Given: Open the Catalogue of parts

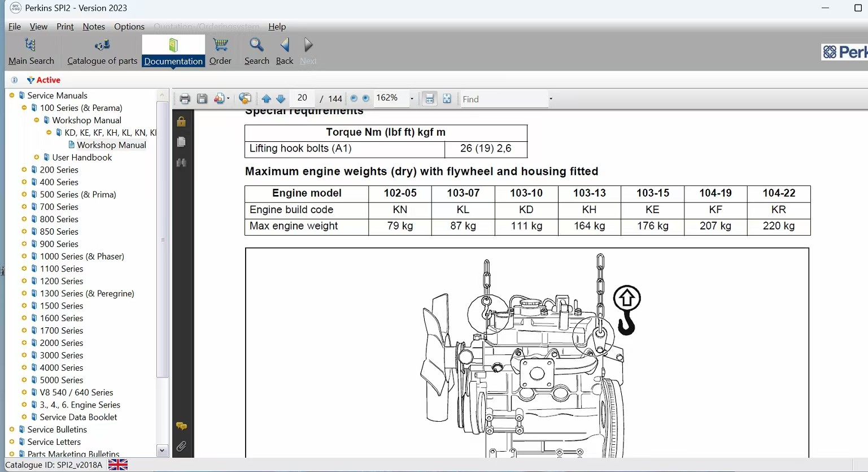Looking at the screenshot, I should pos(102,51).
